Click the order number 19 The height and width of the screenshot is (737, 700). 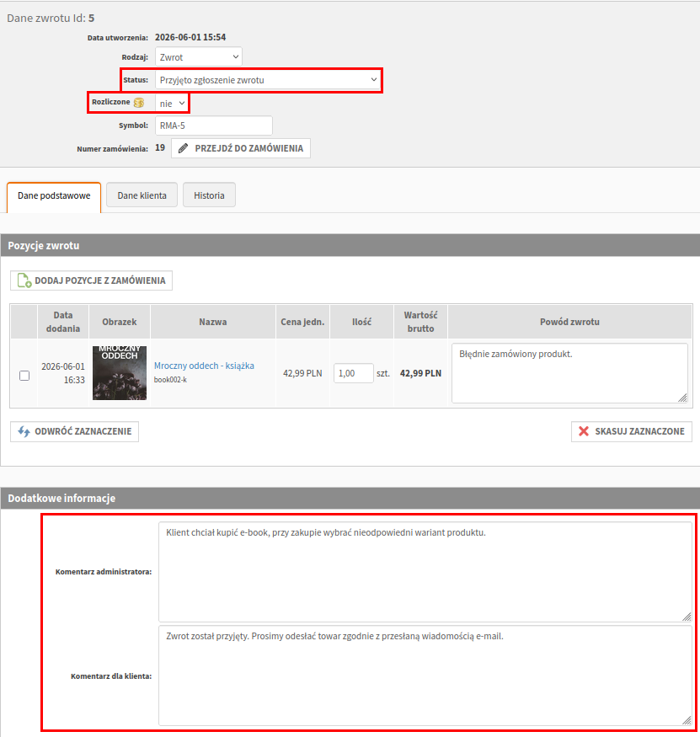point(160,147)
